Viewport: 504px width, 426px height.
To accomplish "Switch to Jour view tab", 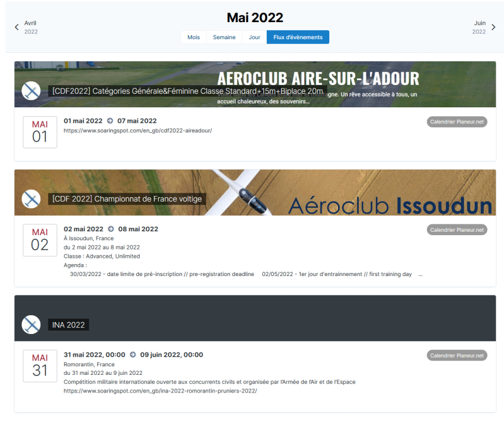I will [x=254, y=37].
